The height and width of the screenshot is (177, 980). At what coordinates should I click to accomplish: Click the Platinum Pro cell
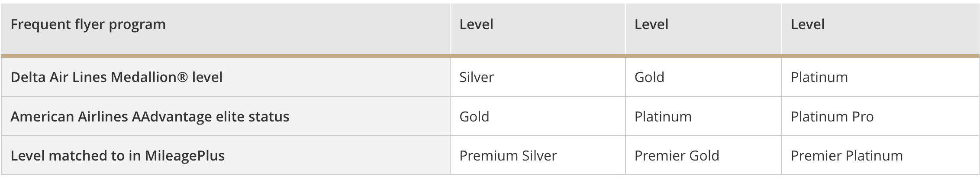(832, 117)
